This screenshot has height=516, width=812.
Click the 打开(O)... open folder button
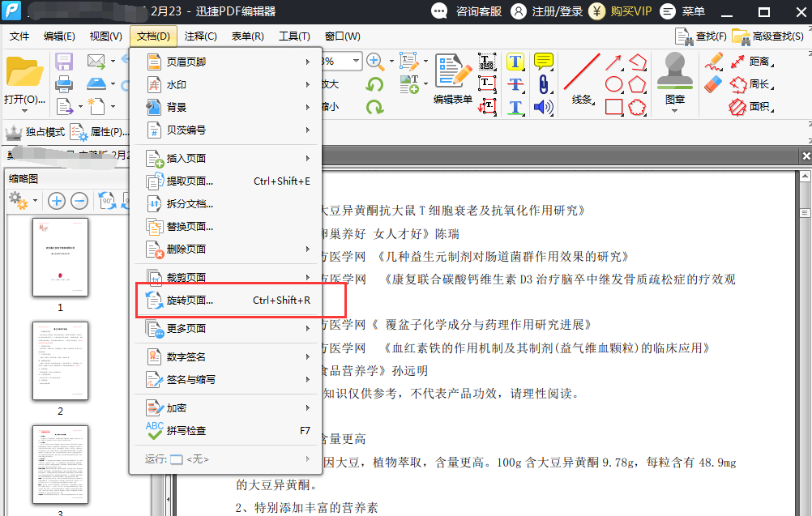click(x=24, y=79)
